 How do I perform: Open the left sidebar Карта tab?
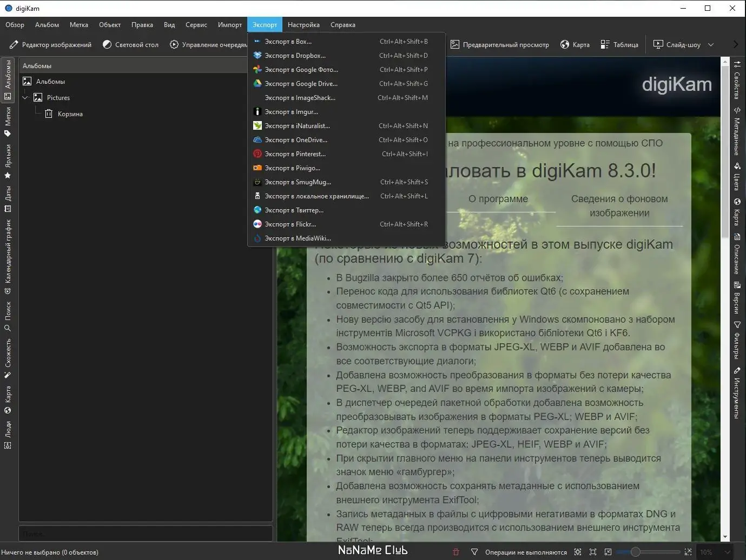click(8, 399)
